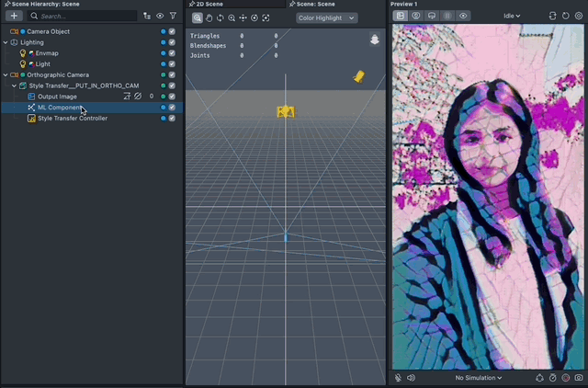The height and width of the screenshot is (388, 588).
Task: Click the add object plus button
Action: coord(14,16)
